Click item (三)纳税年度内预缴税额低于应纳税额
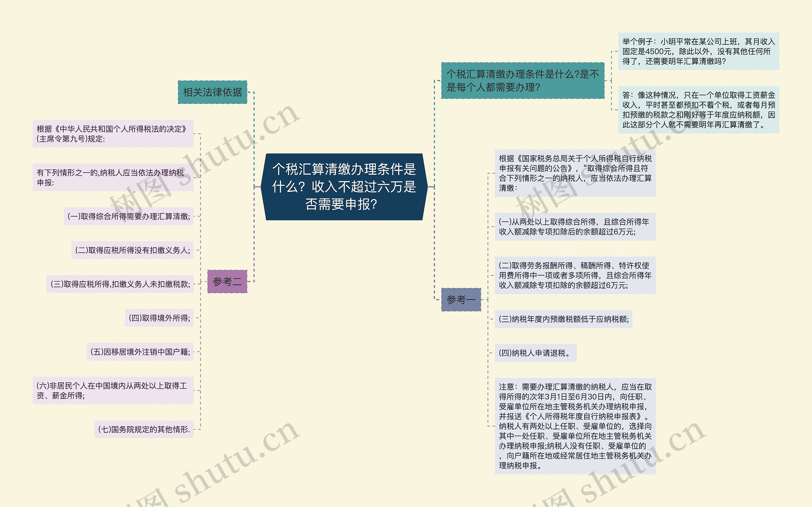Screen dimensions: 812x507 click(563, 319)
